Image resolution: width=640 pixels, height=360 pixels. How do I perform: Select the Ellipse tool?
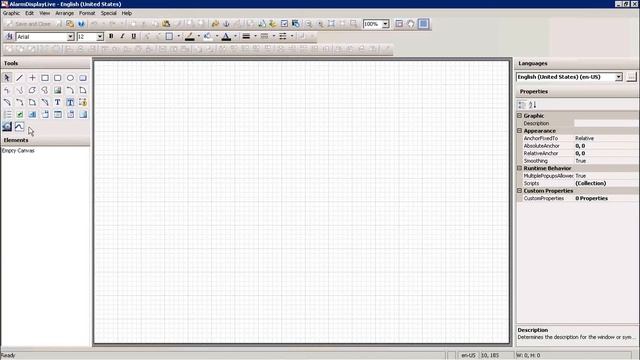(70, 78)
